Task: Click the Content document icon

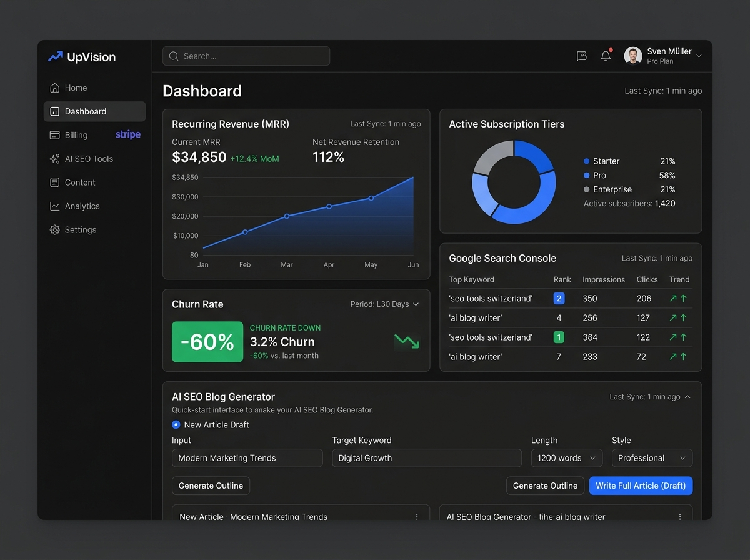Action: click(54, 182)
